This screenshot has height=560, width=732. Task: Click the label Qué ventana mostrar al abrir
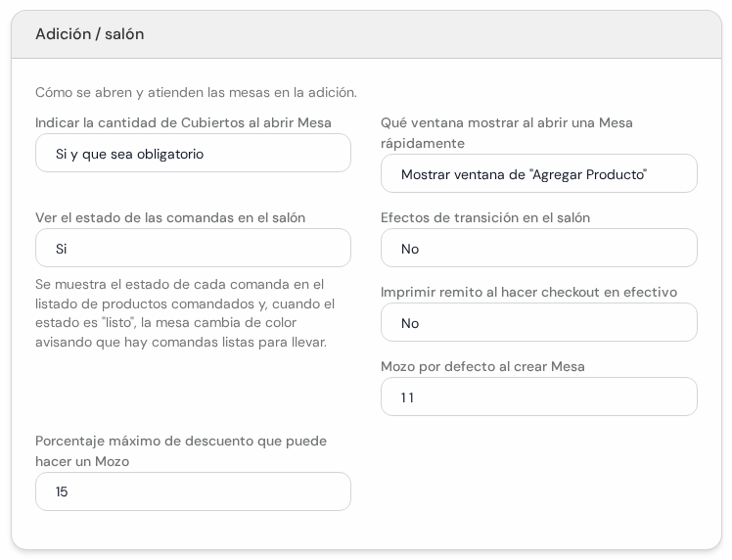pos(507,133)
